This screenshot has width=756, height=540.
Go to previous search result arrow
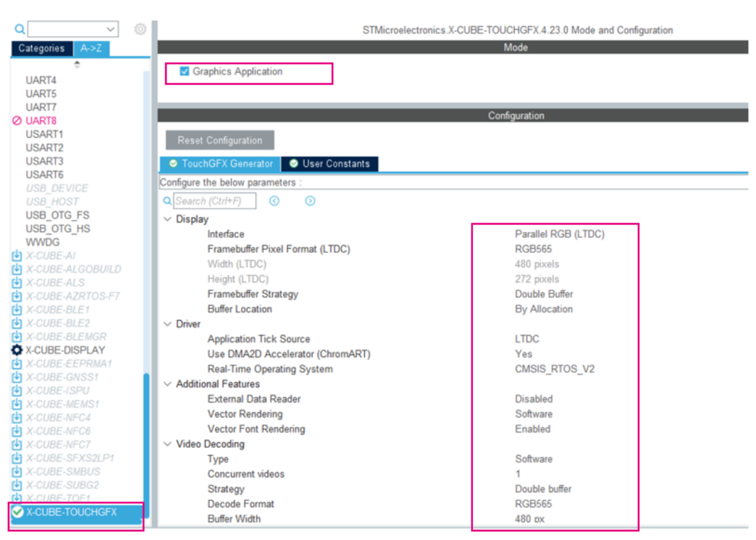pyautogui.click(x=274, y=201)
